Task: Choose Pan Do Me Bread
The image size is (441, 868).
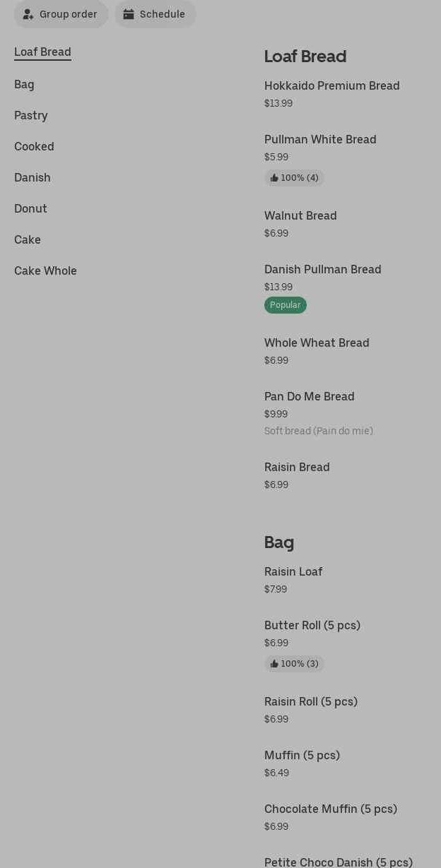Action: pos(310,397)
